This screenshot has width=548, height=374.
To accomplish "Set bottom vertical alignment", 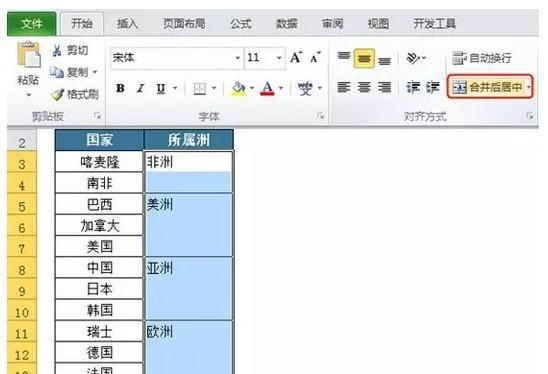I will (384, 61).
